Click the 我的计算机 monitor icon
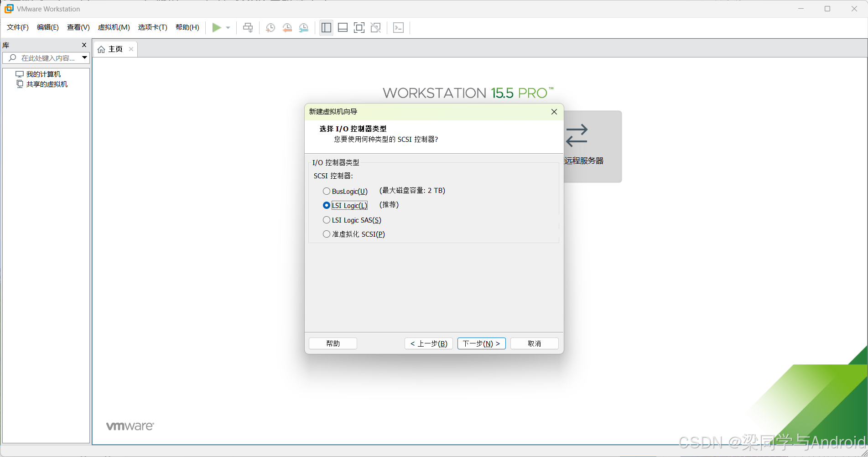Image resolution: width=868 pixels, height=457 pixels. 20,74
